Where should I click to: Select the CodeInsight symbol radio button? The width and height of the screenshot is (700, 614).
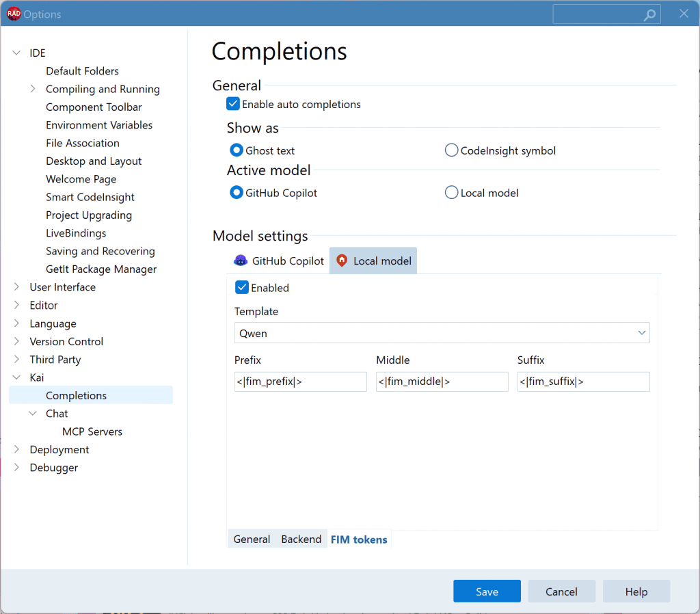(x=451, y=150)
